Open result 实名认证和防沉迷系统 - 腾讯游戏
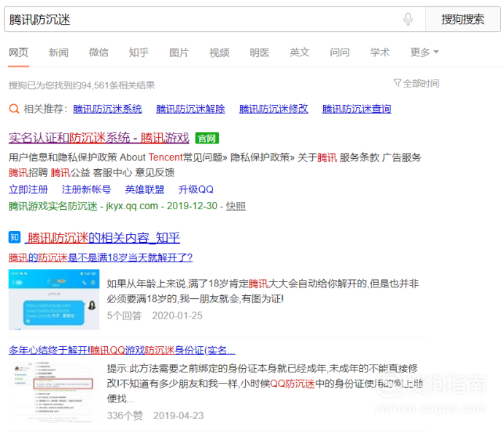Viewport: 504px width, 433px height. 98,138
